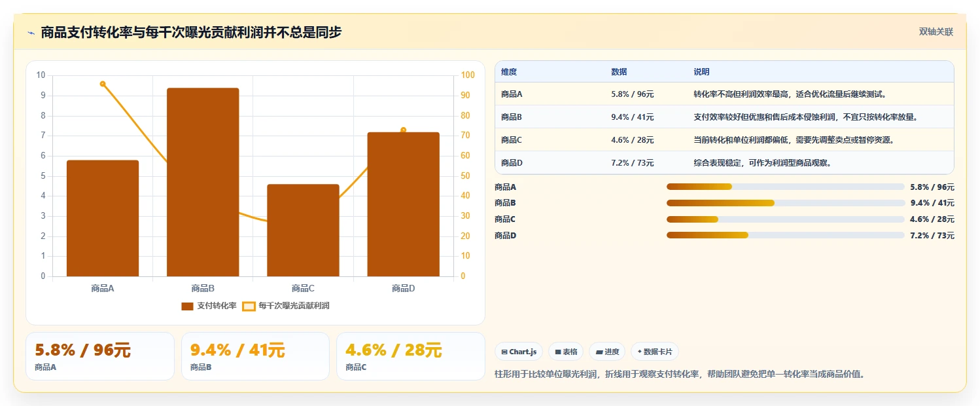The image size is (980, 406).
Task: Click the 商品B progress bar
Action: (x=786, y=203)
